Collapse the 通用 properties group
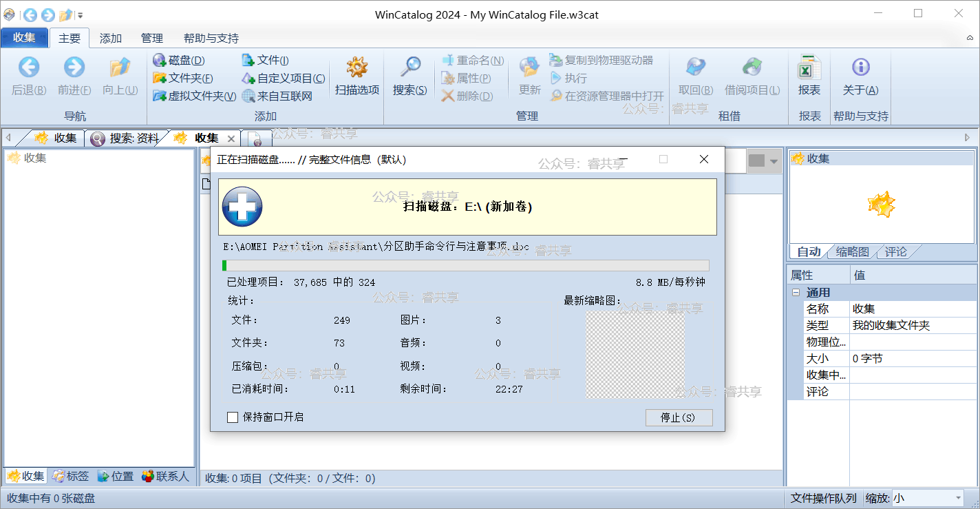 click(x=796, y=293)
